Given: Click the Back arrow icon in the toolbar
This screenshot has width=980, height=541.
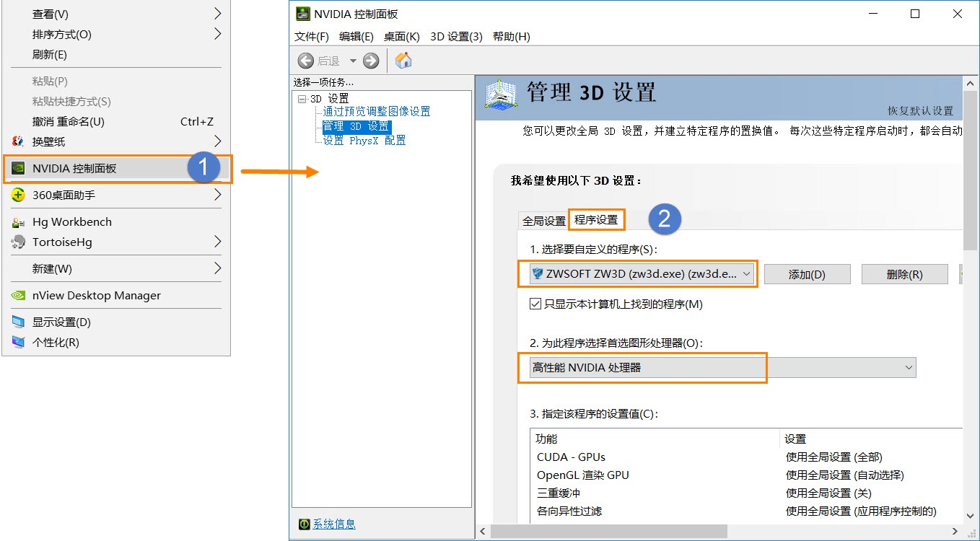Looking at the screenshot, I should (306, 61).
